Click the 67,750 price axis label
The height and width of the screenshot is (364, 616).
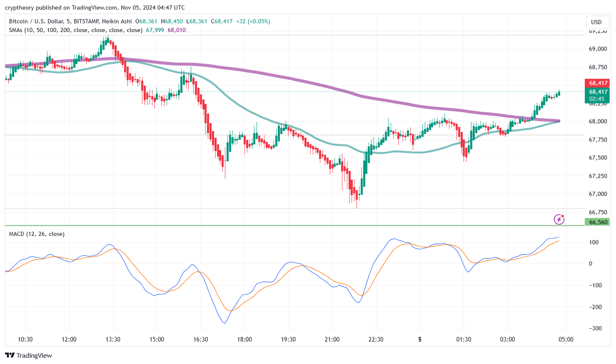click(598, 140)
